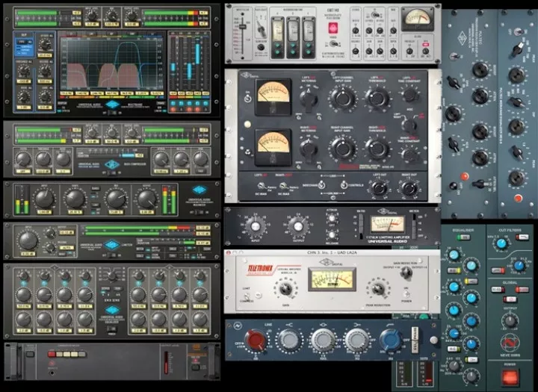This screenshot has width=538, height=392.
Task: Click the LA-2A meter mode selector knob
Action: tap(406, 273)
